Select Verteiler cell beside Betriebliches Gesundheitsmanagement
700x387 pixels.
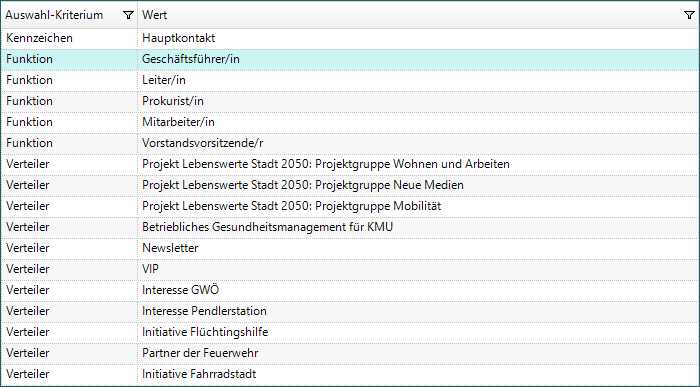click(x=69, y=227)
